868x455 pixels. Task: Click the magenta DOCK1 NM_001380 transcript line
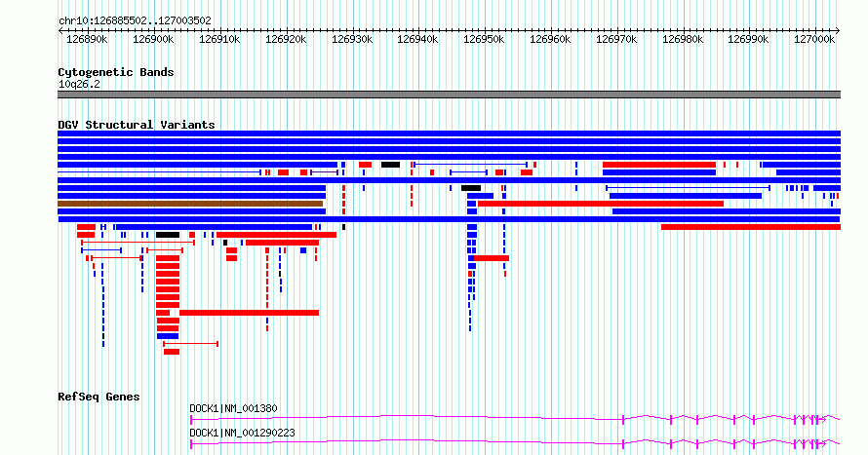pyautogui.click(x=515, y=420)
